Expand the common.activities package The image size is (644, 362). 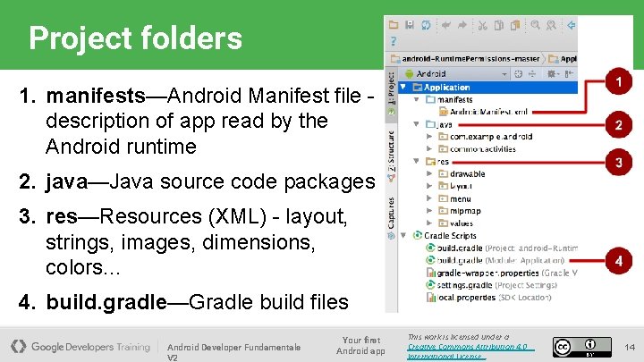coord(429,148)
